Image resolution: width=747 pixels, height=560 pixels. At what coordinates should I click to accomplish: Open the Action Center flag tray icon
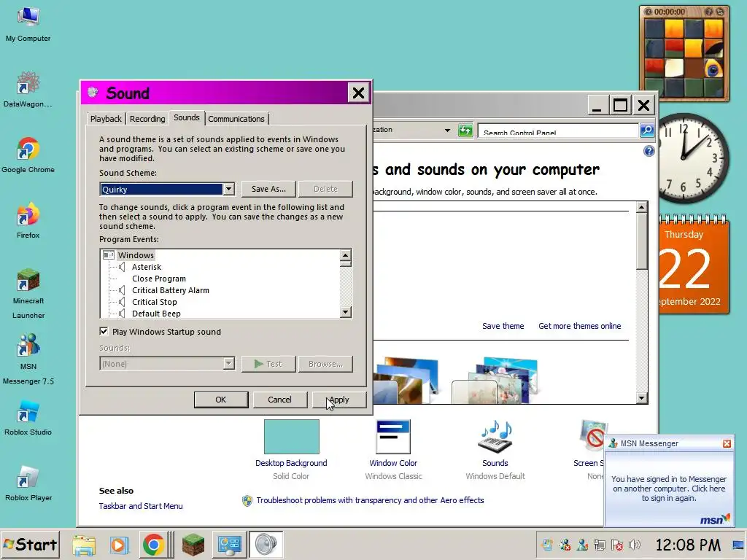tap(617, 545)
